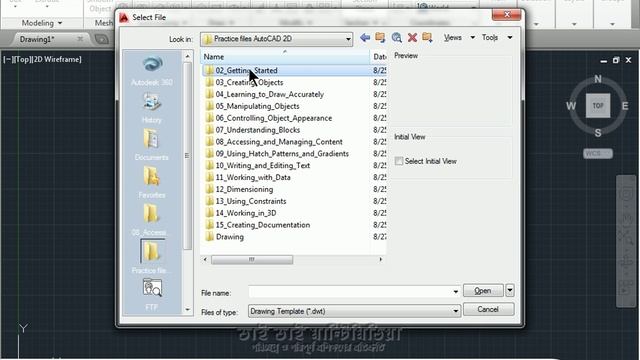
Task: Select the 07_Understanding_Blocks folder
Action: point(258,130)
